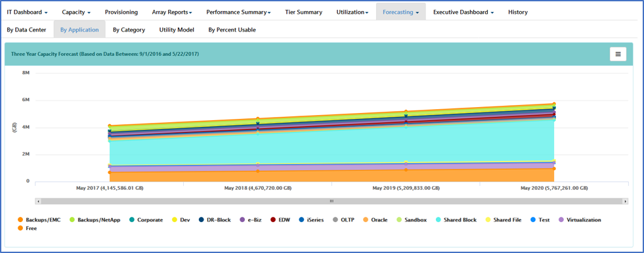Switch to the Utility Model tab

pos(177,30)
